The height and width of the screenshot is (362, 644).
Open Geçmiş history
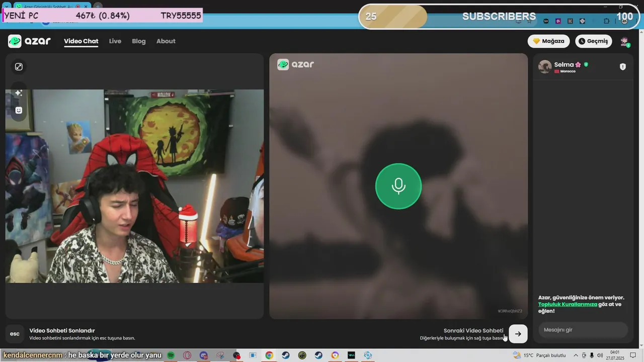click(594, 41)
